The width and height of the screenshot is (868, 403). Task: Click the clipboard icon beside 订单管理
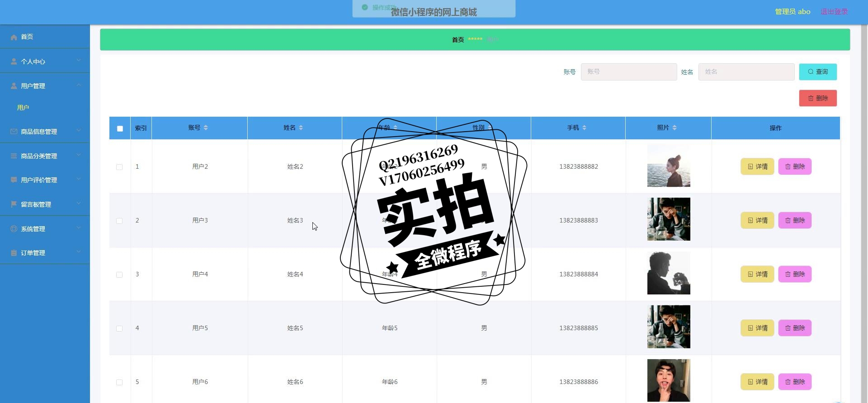click(x=14, y=253)
